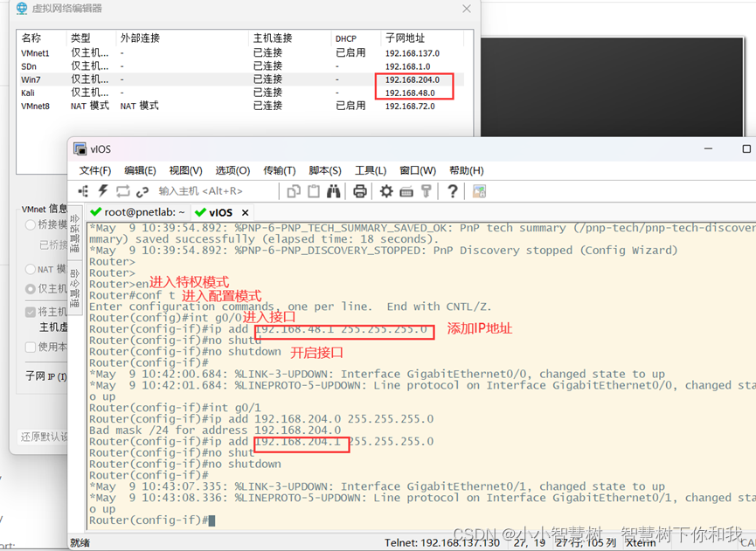Click the Reconnect arrows icon

pyautogui.click(x=123, y=191)
